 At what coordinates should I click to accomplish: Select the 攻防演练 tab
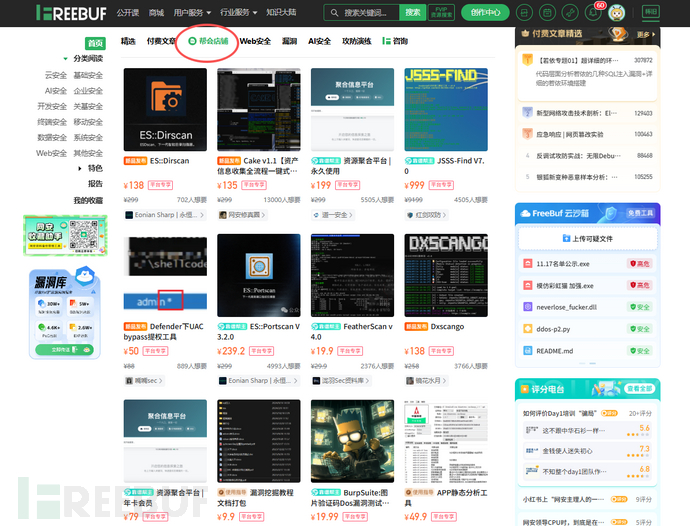tap(356, 42)
